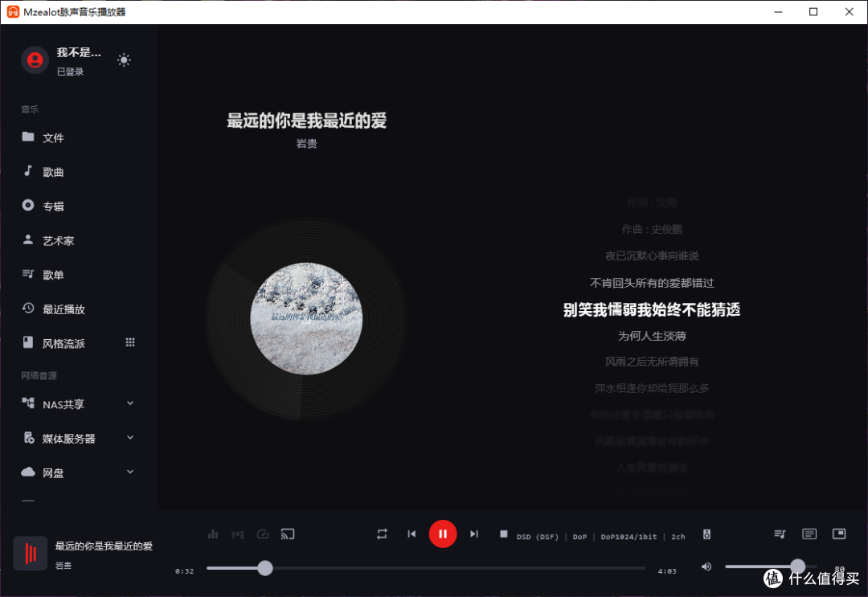Click the Mzealot app logo in title bar
Viewport: 868px width, 597px height.
click(x=13, y=11)
